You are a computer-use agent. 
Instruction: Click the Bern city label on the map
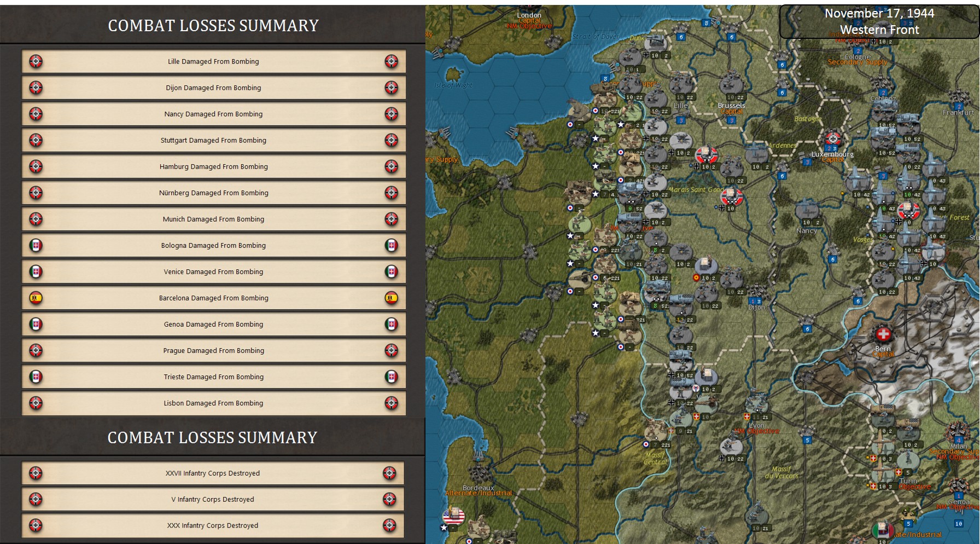[883, 349]
